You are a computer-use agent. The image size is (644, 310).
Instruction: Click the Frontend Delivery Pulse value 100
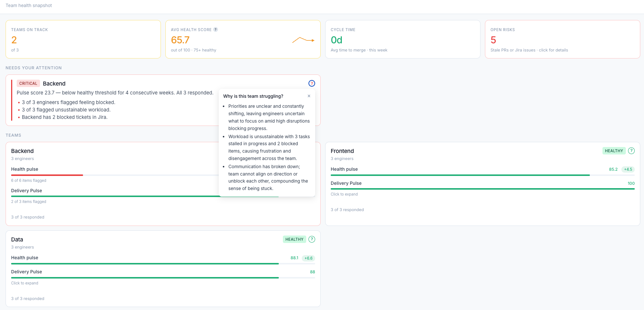click(631, 183)
